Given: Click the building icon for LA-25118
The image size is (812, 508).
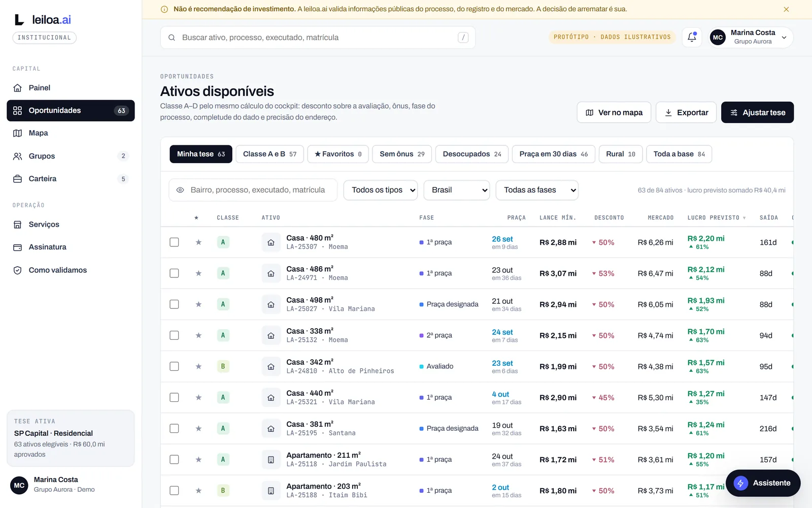Looking at the screenshot, I should click(x=271, y=460).
